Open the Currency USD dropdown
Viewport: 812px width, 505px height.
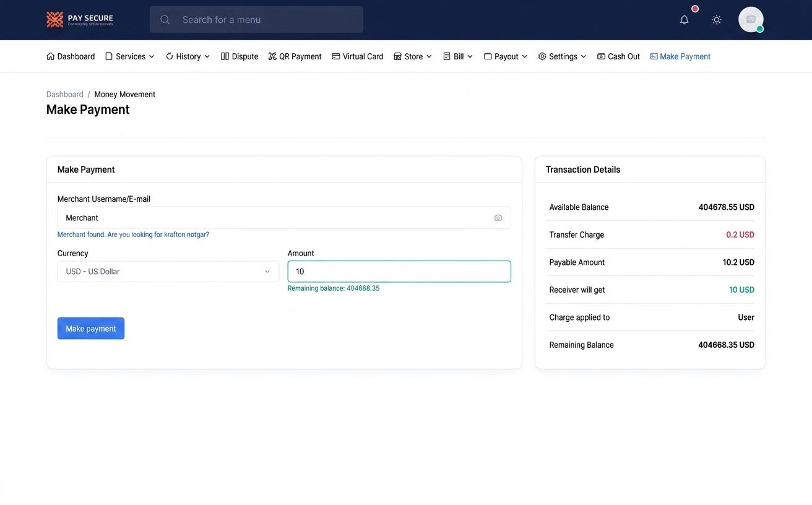click(168, 272)
